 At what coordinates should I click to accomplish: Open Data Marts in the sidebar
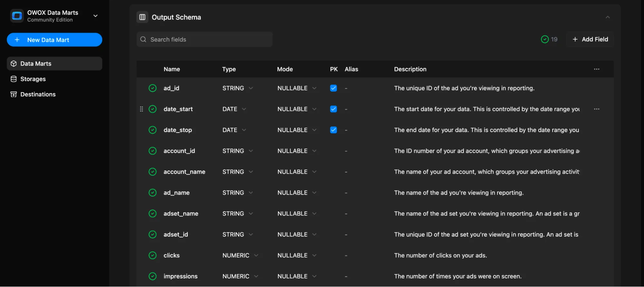[54, 64]
